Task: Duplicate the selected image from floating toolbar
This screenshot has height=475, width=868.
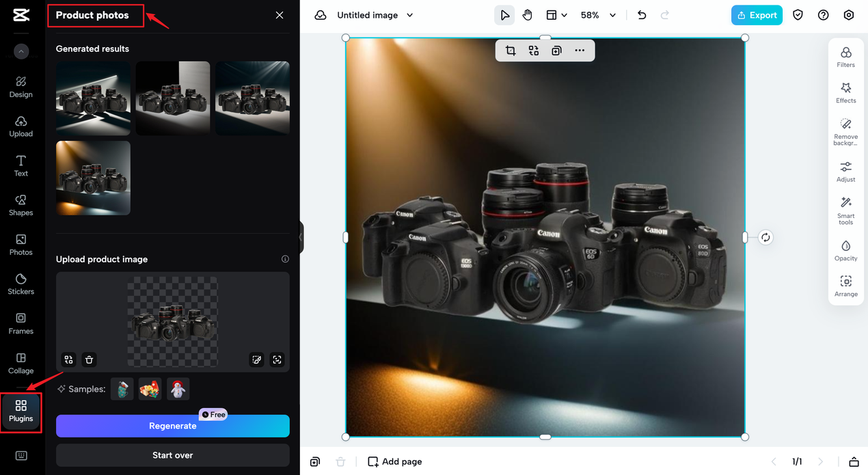Action: pos(556,51)
